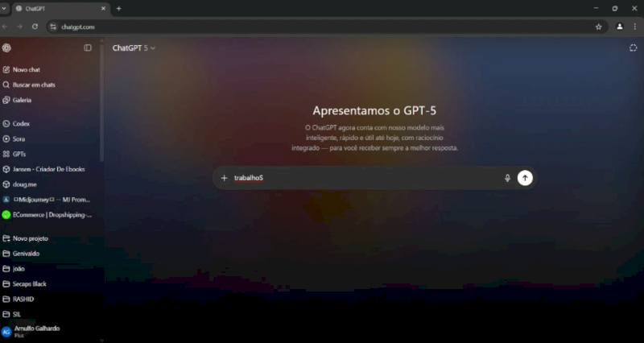
Task: Click the microphone dictation icon
Action: pyautogui.click(x=507, y=178)
